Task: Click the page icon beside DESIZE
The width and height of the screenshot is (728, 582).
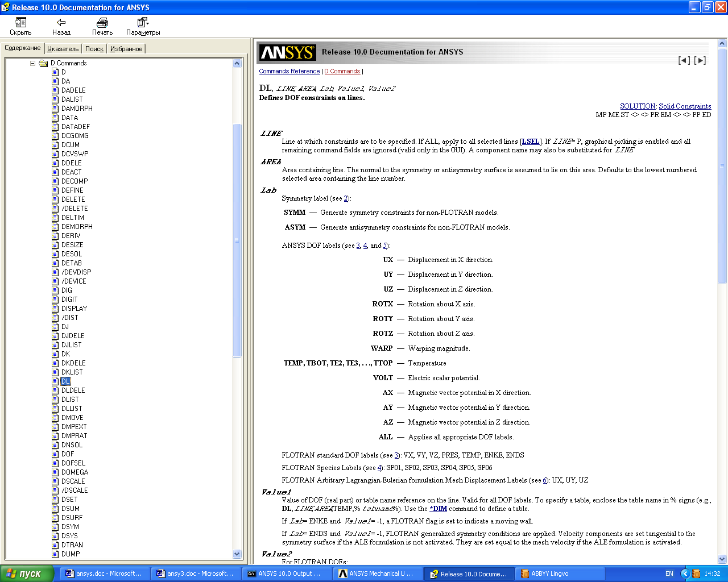Action: pyautogui.click(x=55, y=245)
